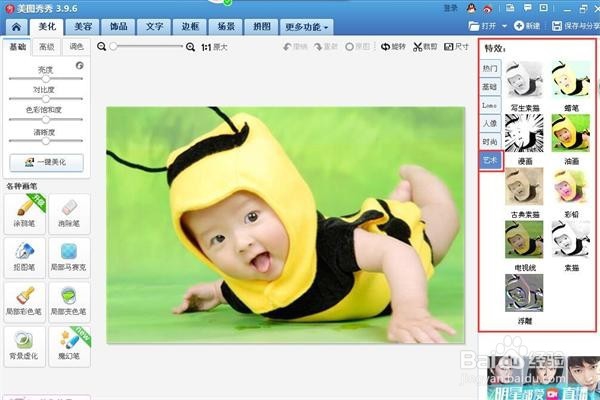This screenshot has width=600, height=400.
Task: Apply the 蜡笔 crayon effect thumbnail
Action: pyautogui.click(x=571, y=80)
